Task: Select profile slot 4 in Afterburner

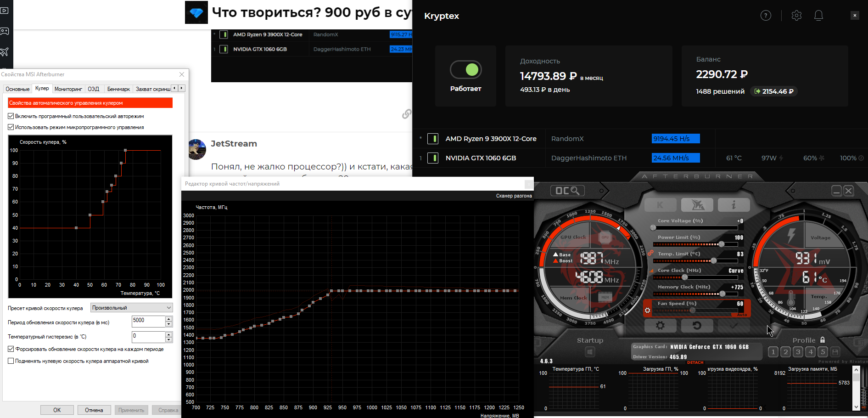Action: [x=810, y=352]
